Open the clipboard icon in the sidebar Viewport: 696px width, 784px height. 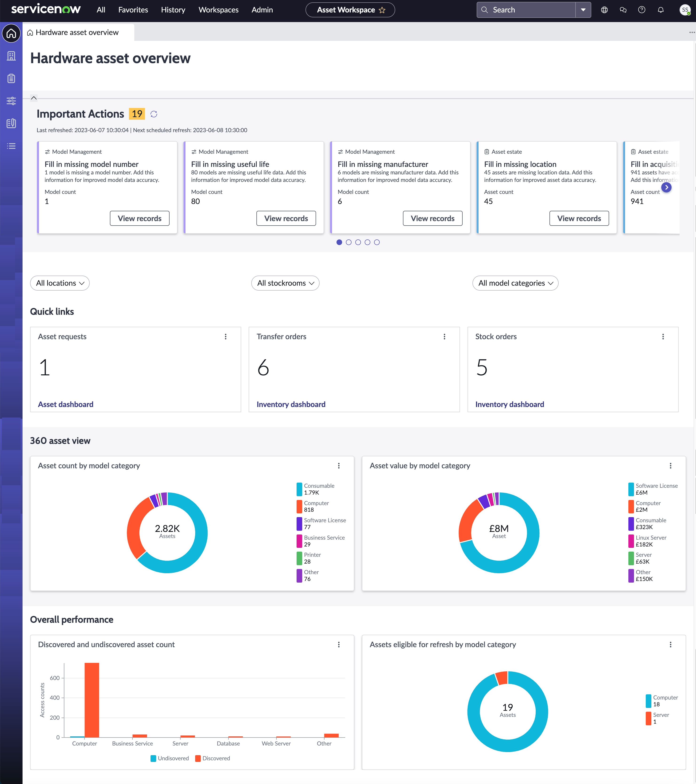pos(11,79)
